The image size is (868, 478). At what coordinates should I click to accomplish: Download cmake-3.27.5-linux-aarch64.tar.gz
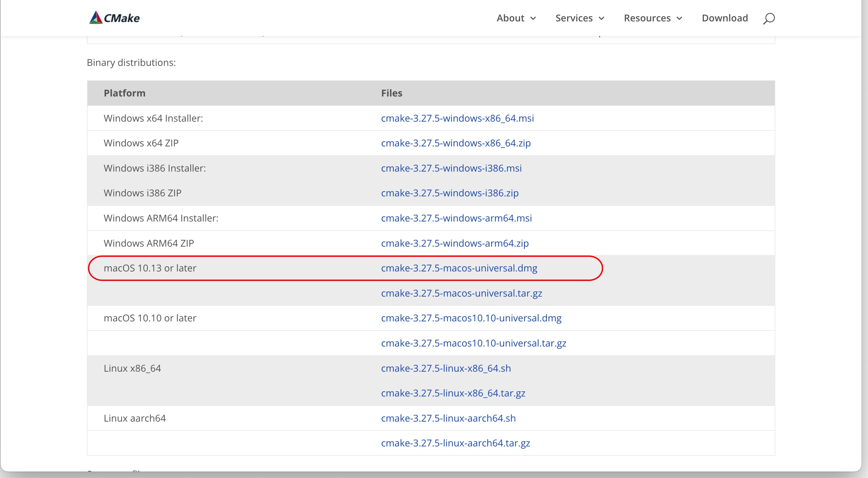[x=455, y=443]
